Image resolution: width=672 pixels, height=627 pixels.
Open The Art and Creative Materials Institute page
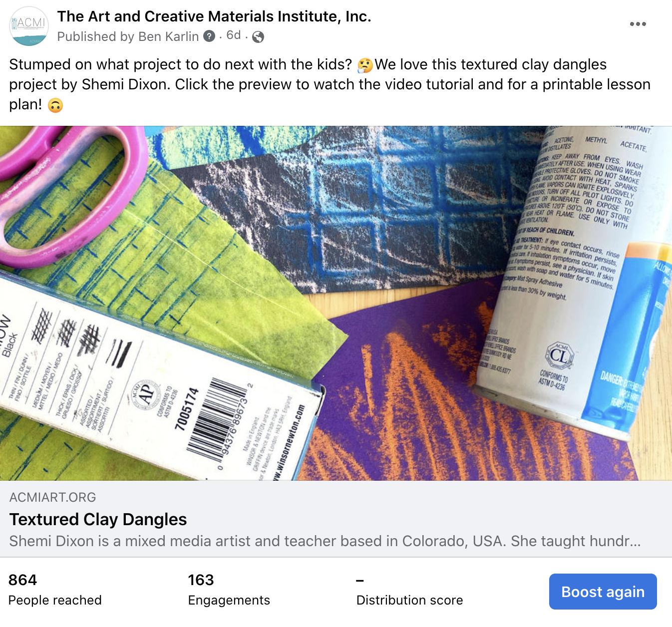click(x=214, y=16)
